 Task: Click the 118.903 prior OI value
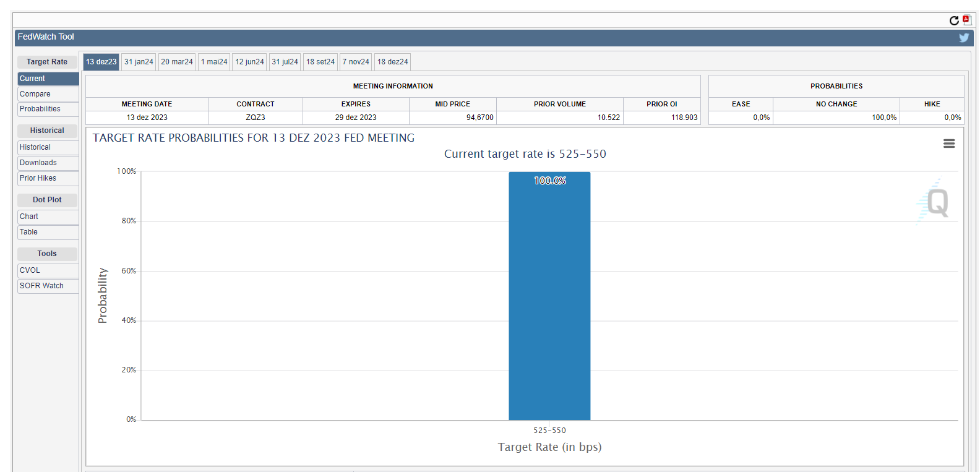coord(684,118)
